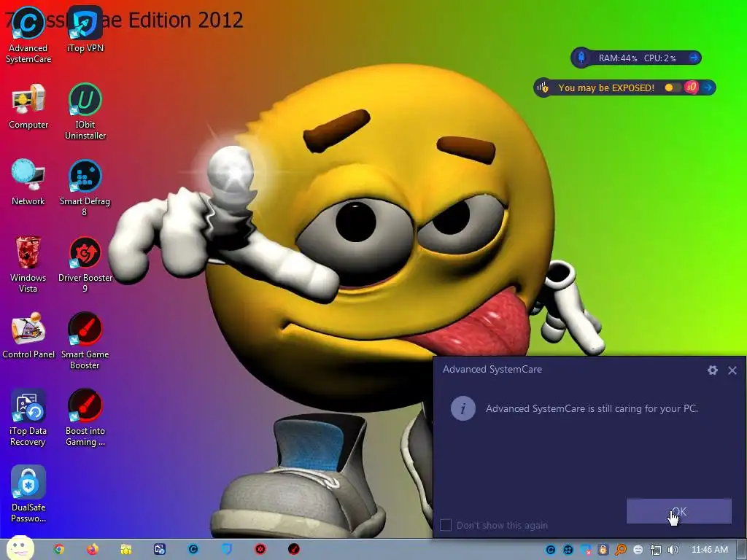Open iTop Data Recovery shortcut
The image size is (747, 560).
tap(28, 418)
